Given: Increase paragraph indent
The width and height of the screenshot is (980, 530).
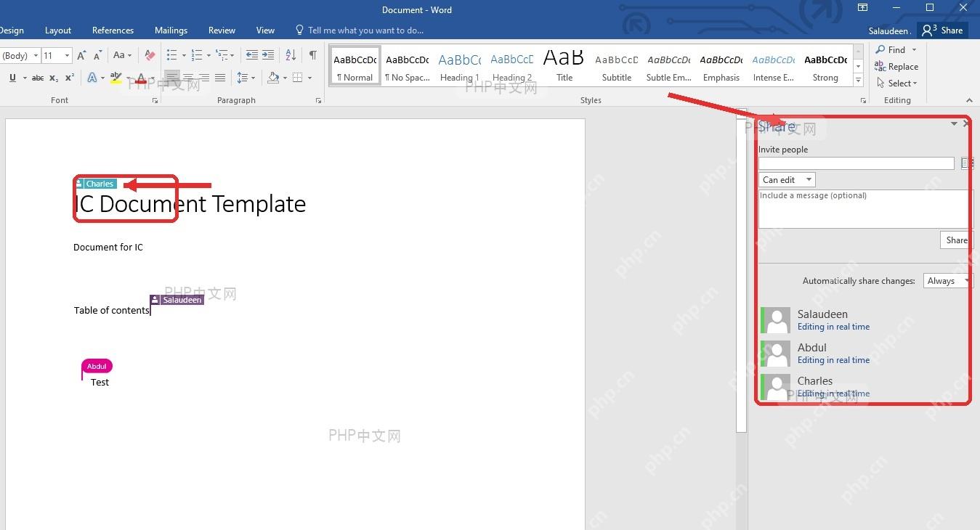Looking at the screenshot, I should (x=268, y=55).
